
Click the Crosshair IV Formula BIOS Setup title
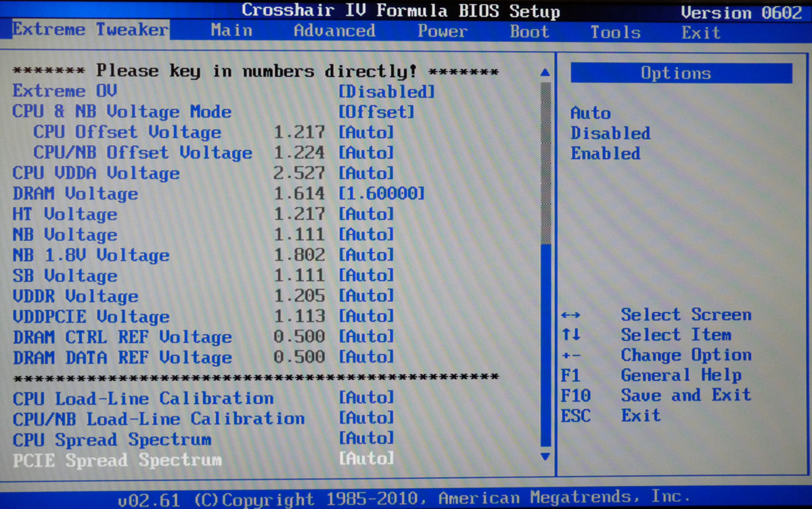(401, 11)
